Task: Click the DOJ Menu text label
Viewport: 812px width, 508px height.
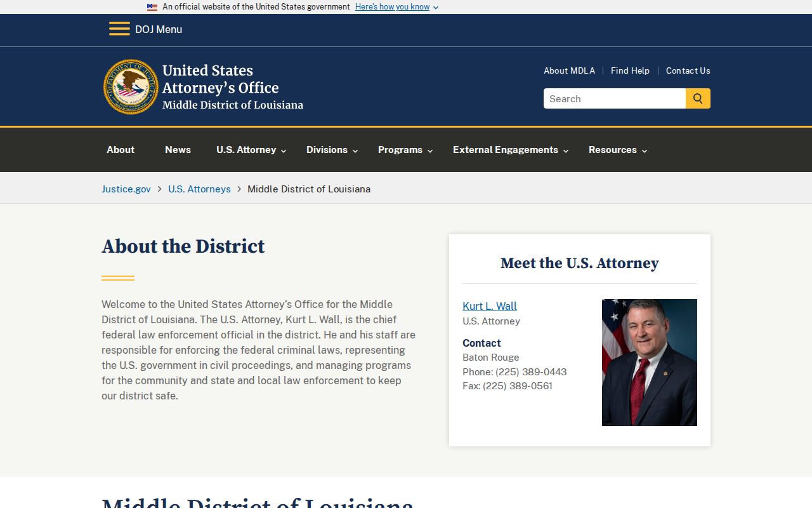Action: tap(159, 29)
